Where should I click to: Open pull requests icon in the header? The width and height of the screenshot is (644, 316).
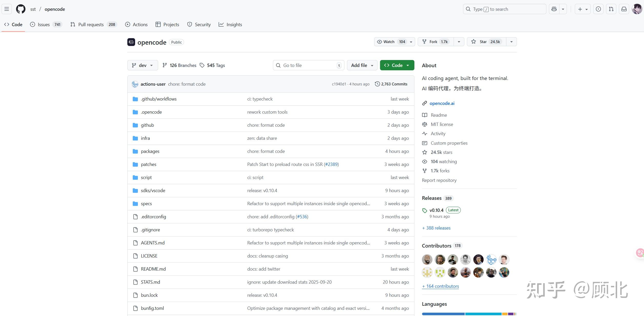[x=611, y=9]
